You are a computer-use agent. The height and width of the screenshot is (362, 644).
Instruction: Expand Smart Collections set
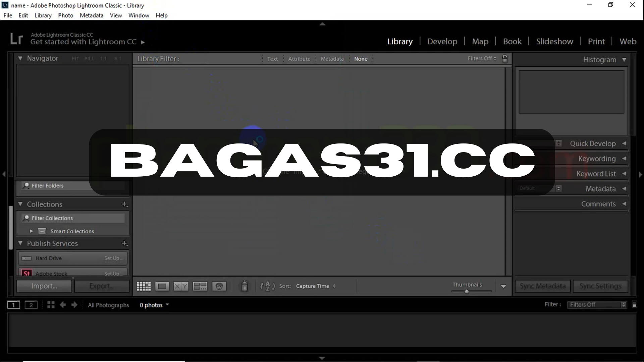click(31, 231)
